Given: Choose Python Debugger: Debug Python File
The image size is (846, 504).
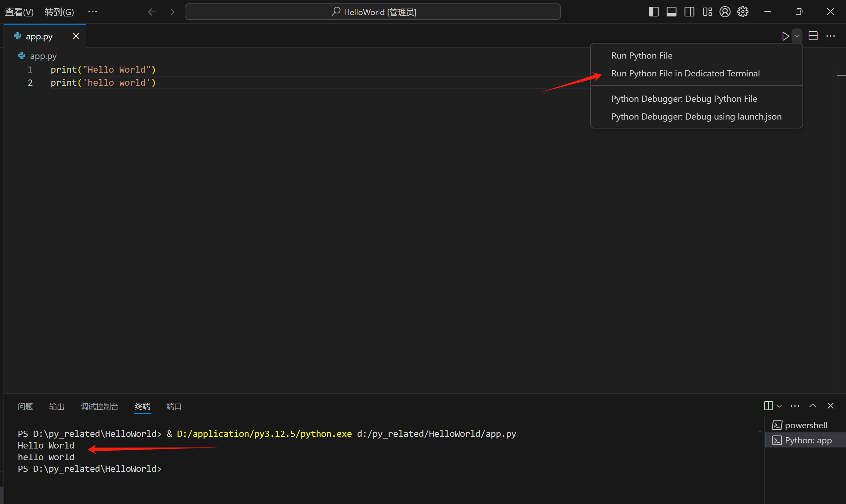Looking at the screenshot, I should 684,99.
